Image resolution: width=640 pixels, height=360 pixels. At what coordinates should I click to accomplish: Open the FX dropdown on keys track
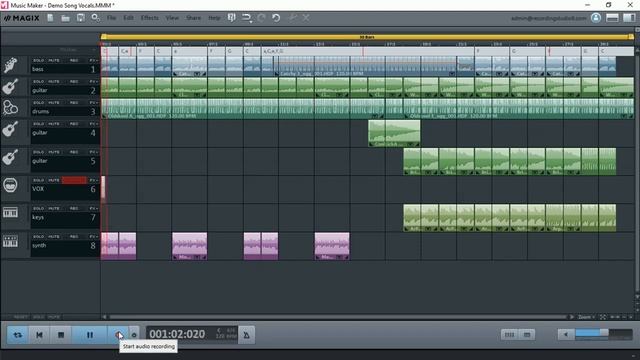pos(93,209)
